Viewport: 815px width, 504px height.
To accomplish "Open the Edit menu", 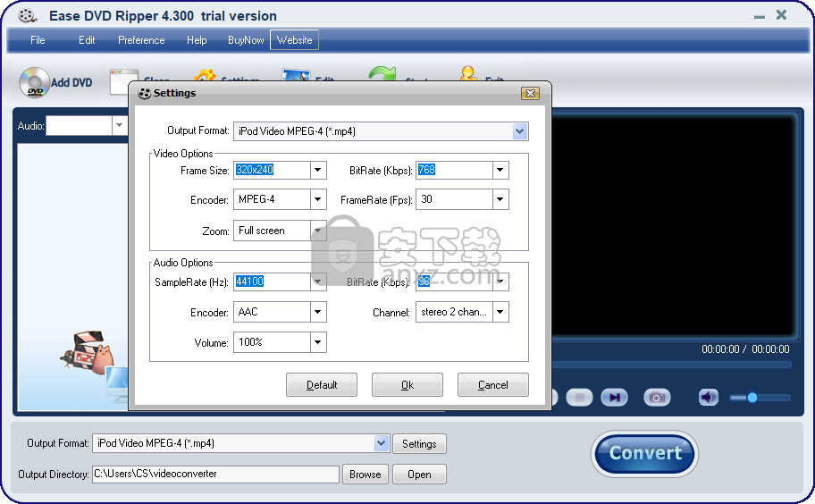I will (x=87, y=40).
